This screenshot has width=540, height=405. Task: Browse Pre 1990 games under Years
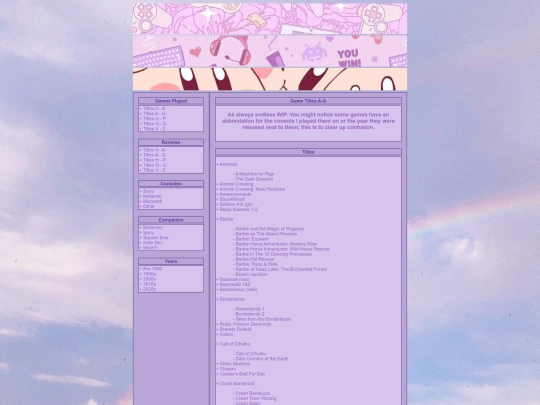[153, 269]
